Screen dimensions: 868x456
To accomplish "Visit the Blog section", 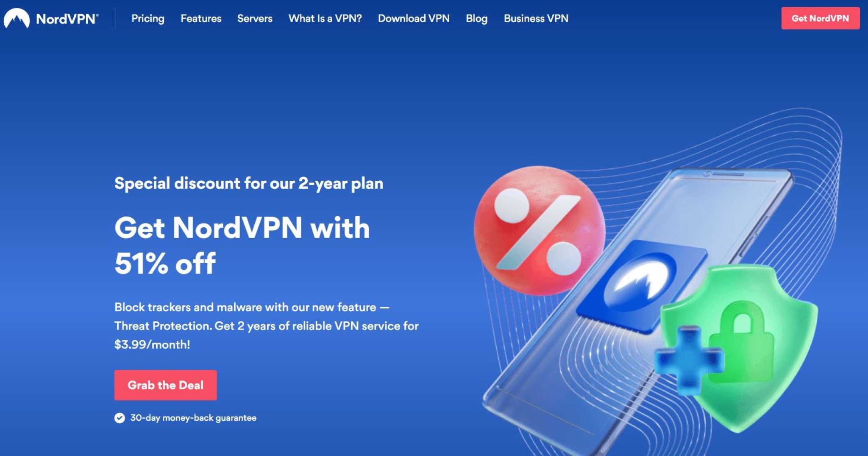I will point(476,19).
